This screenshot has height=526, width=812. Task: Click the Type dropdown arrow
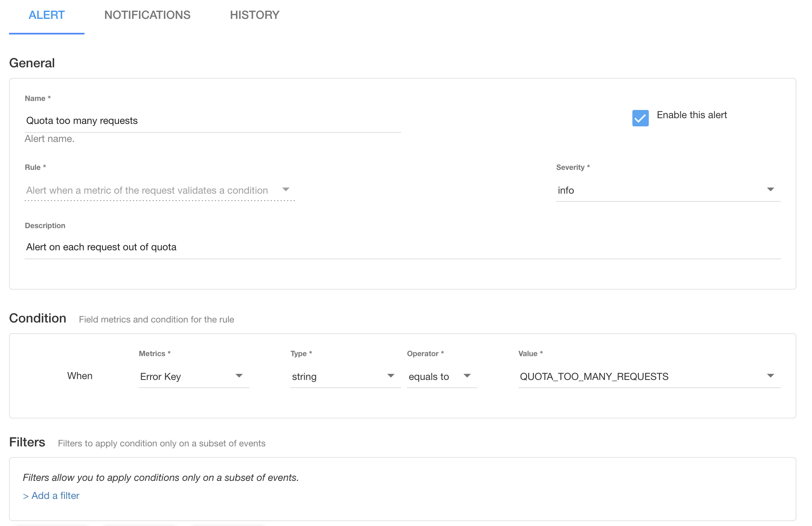pos(390,376)
